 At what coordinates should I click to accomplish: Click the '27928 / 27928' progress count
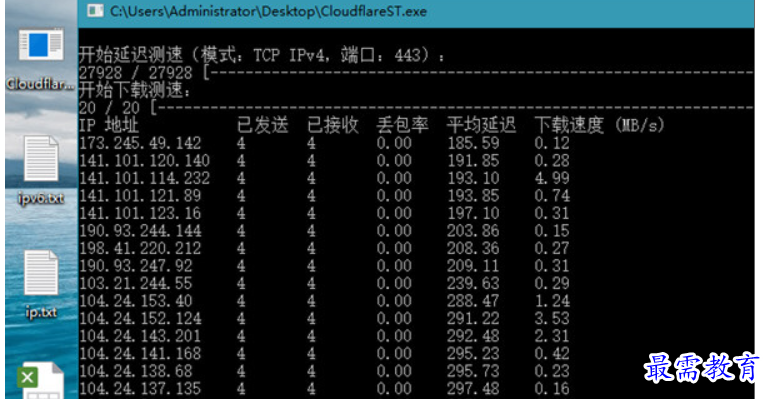[136, 73]
